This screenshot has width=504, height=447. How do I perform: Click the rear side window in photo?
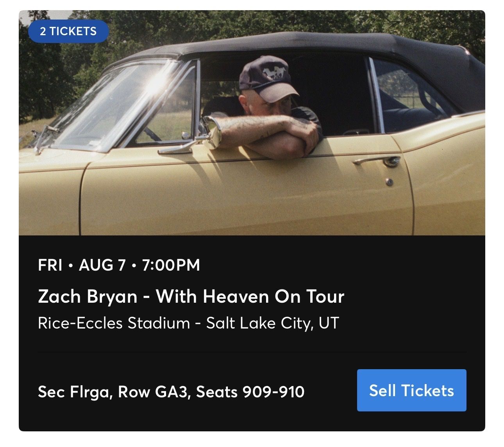point(410,94)
